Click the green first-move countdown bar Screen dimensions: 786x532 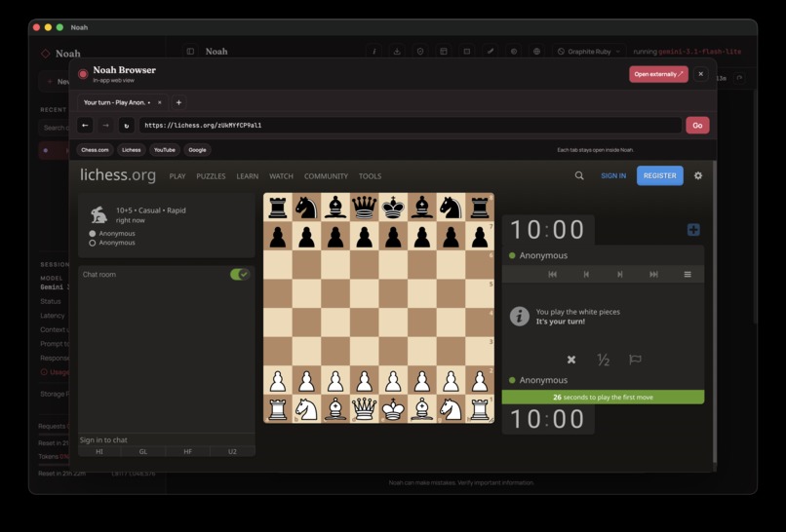603,398
